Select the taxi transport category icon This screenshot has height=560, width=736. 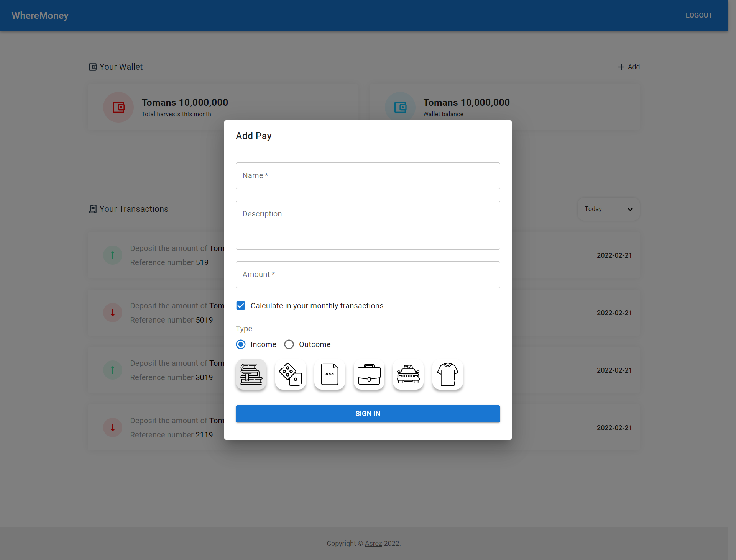pyautogui.click(x=408, y=374)
